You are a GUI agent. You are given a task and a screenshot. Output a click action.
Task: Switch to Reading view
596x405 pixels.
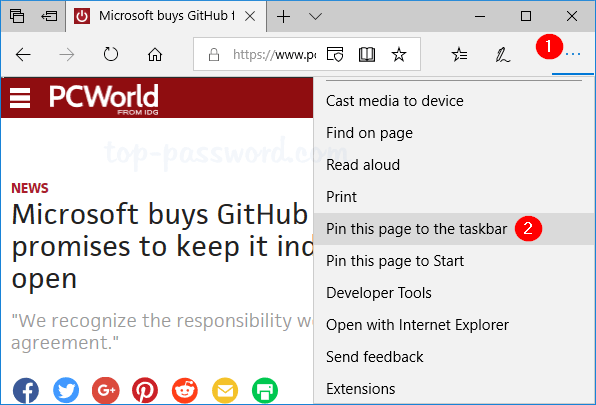click(x=367, y=54)
